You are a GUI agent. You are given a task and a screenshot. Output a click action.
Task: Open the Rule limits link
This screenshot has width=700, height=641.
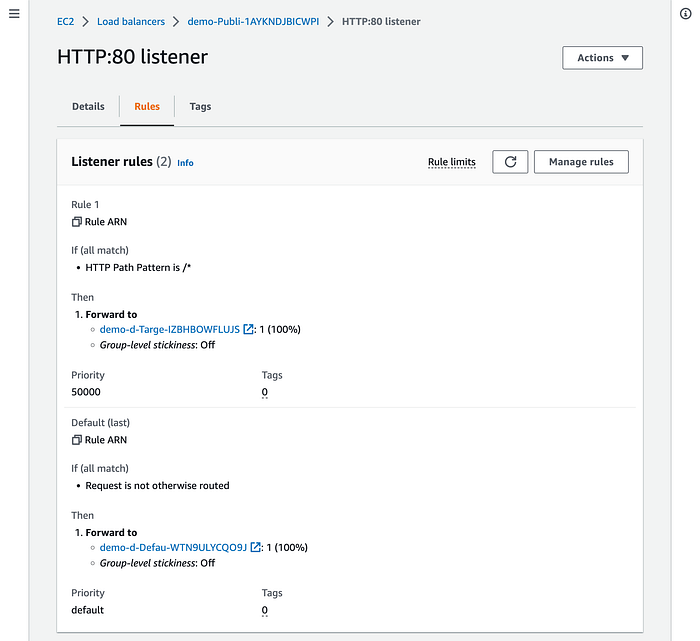click(x=451, y=162)
